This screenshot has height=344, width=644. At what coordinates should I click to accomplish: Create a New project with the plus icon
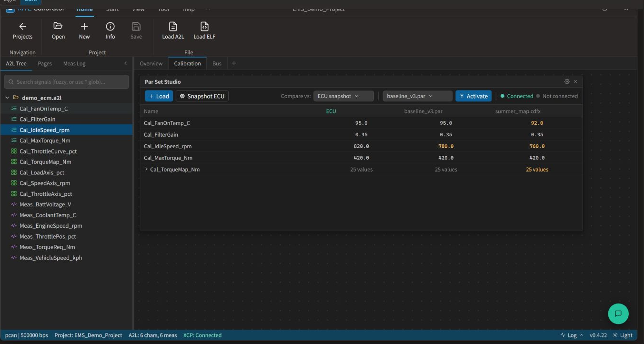(84, 31)
